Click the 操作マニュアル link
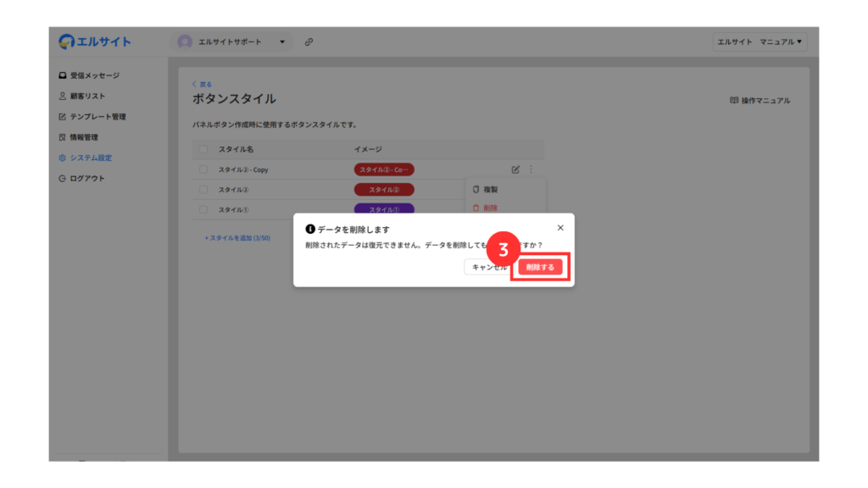868x488 pixels. click(759, 101)
